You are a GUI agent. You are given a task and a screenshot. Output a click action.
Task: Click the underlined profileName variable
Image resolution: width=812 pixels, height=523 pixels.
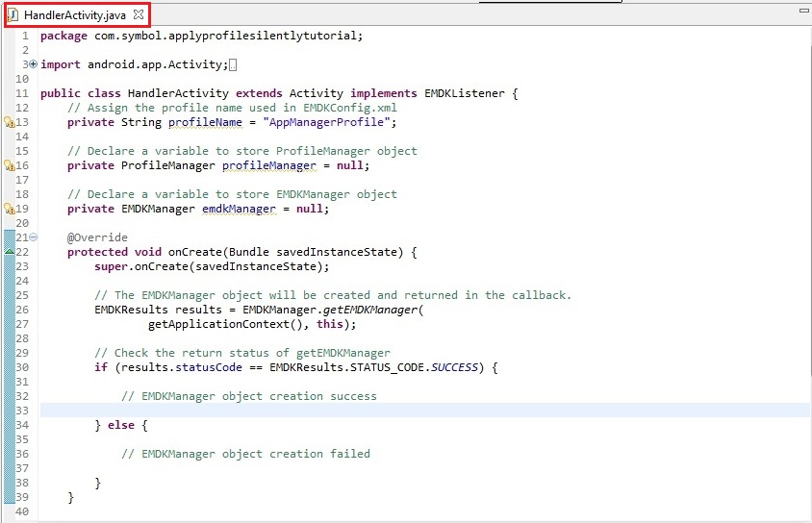point(205,122)
